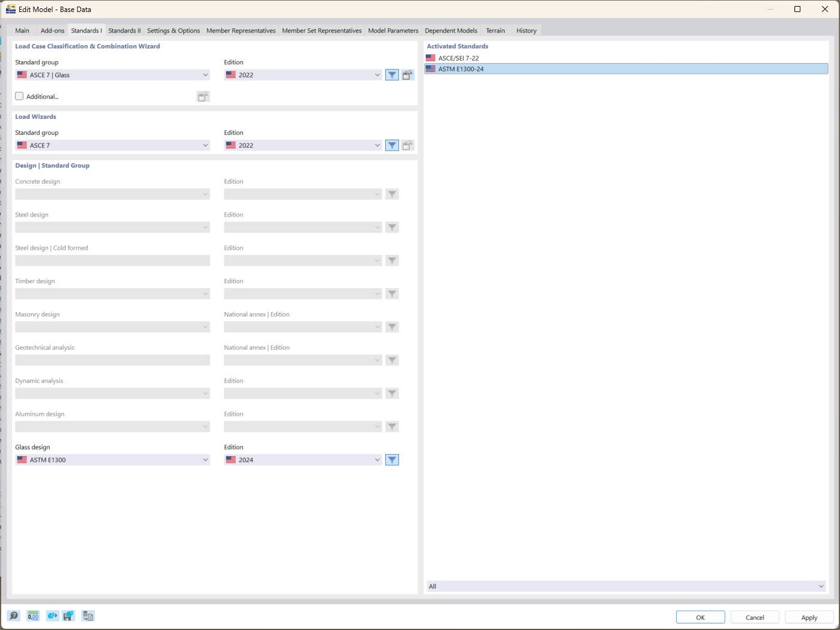Click the Cancel button
840x630 pixels.
754,617
